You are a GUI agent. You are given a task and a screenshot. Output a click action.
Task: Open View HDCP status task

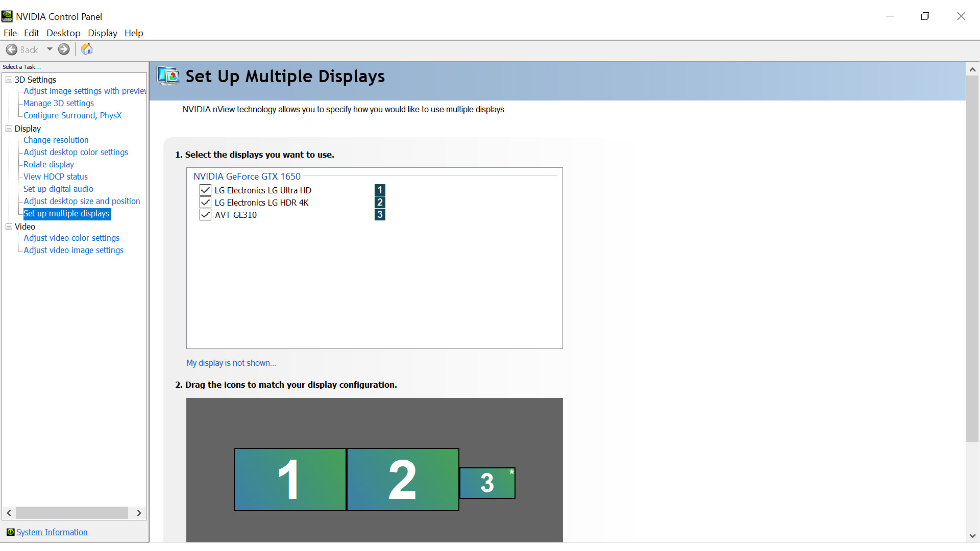[x=56, y=177]
